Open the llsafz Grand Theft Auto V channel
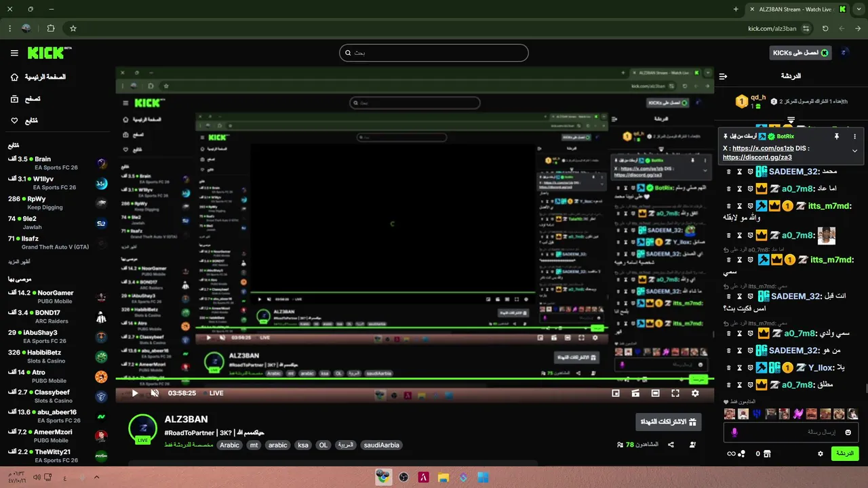Screen dimensions: 868x488 (x=58, y=242)
